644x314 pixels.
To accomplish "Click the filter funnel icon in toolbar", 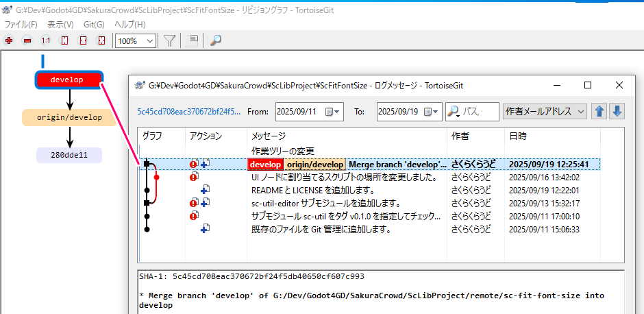I will (x=170, y=40).
